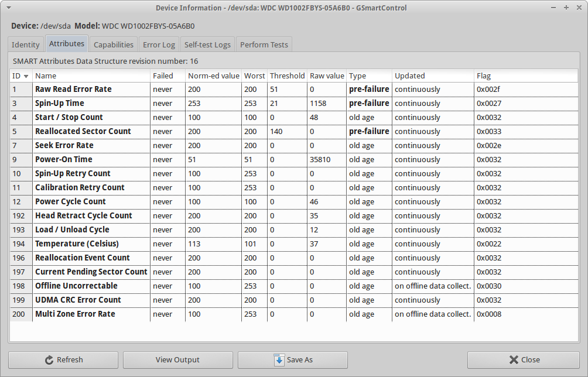This screenshot has height=377, width=588.
Task: Sort by Raw value column header
Action: (x=327, y=76)
